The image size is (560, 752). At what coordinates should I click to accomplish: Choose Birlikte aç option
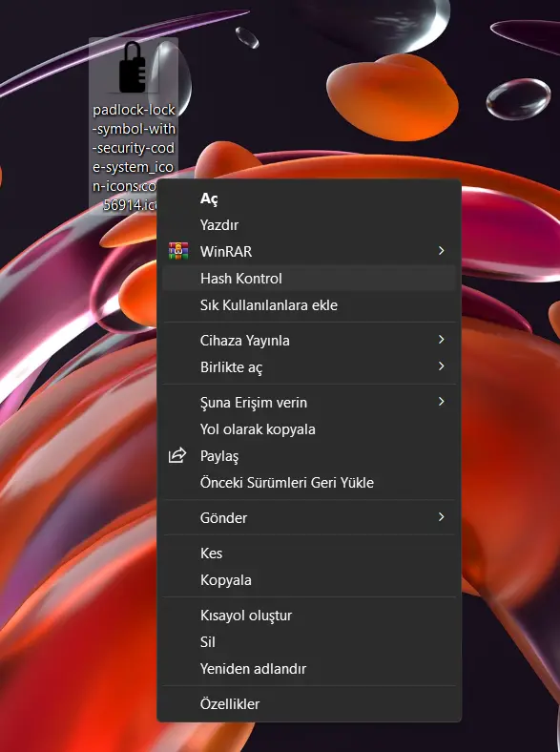coord(309,366)
